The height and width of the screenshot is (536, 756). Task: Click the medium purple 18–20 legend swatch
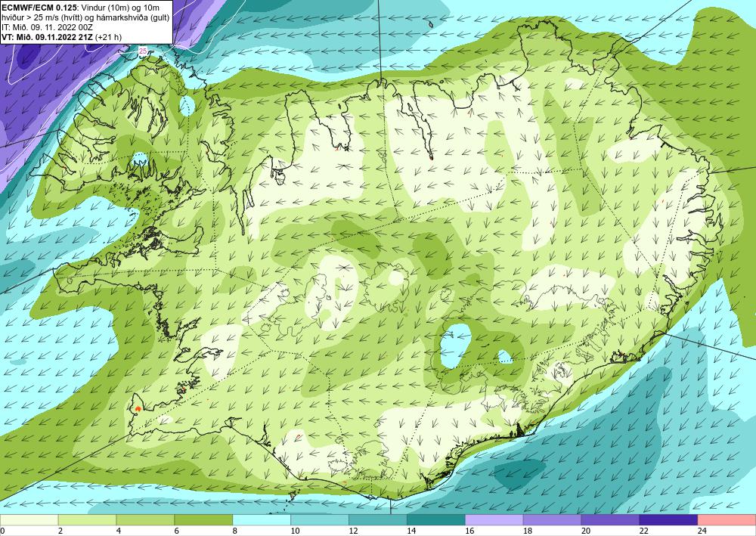coord(552,520)
